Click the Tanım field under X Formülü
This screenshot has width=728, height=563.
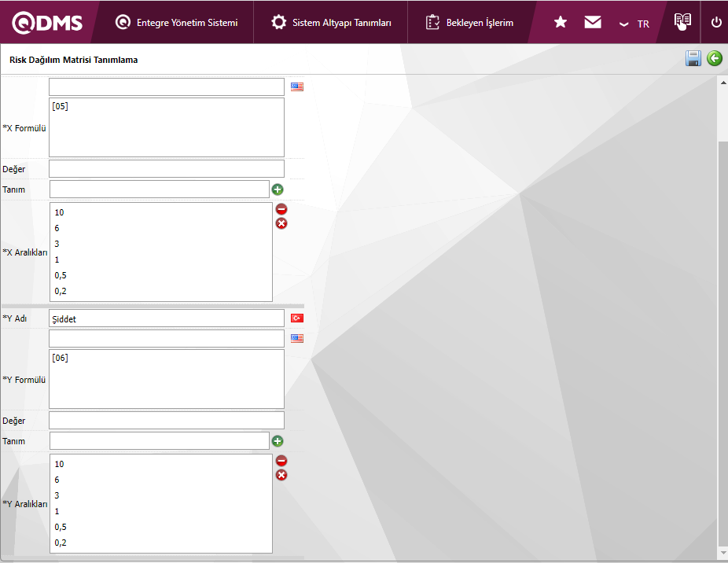(x=160, y=189)
